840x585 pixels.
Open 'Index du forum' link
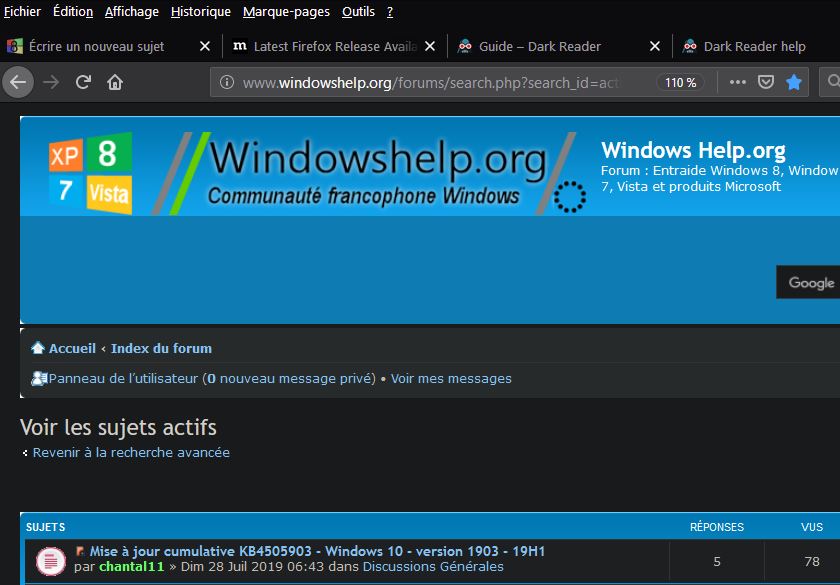[x=161, y=348]
